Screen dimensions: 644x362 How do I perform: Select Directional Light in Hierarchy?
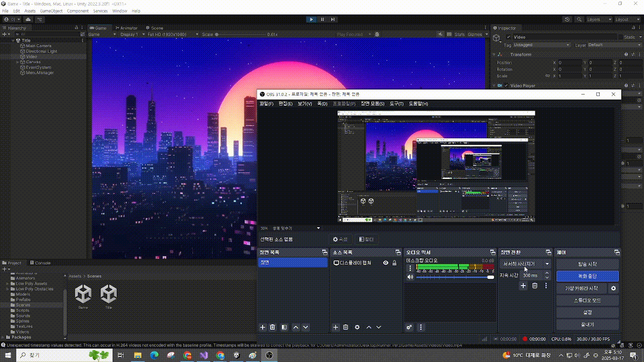(41, 51)
